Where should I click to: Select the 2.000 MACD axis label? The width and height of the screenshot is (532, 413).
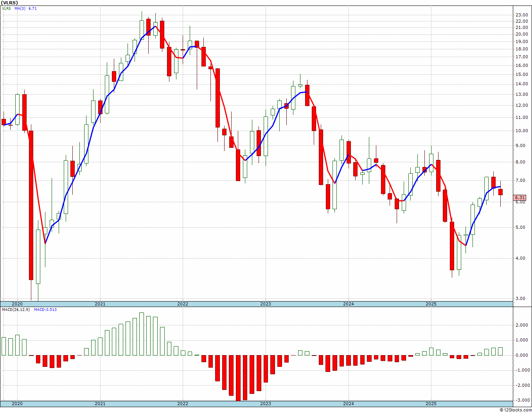[522, 325]
